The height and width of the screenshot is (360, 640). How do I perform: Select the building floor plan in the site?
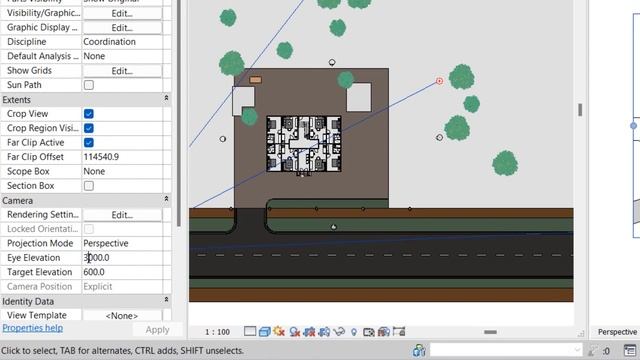click(304, 144)
